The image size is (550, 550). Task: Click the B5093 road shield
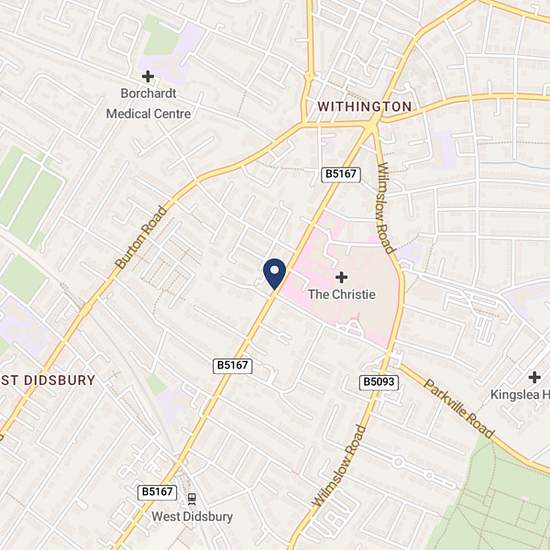point(379,382)
